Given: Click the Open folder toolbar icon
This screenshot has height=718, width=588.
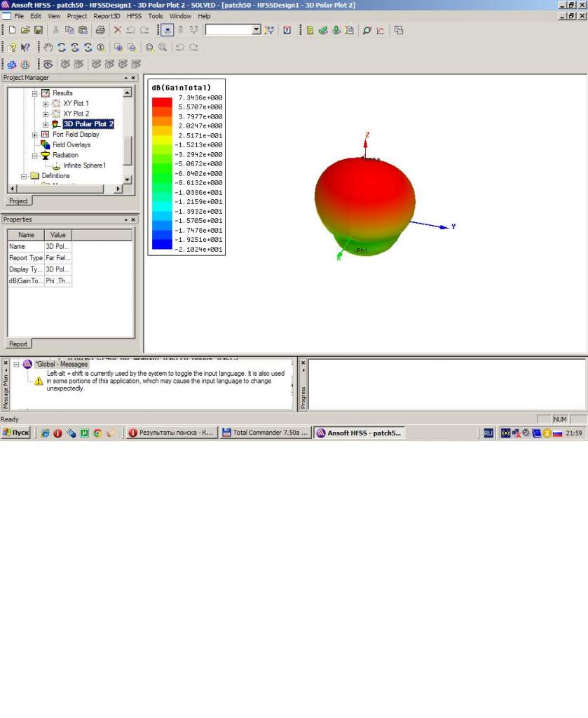Looking at the screenshot, I should click(x=25, y=30).
